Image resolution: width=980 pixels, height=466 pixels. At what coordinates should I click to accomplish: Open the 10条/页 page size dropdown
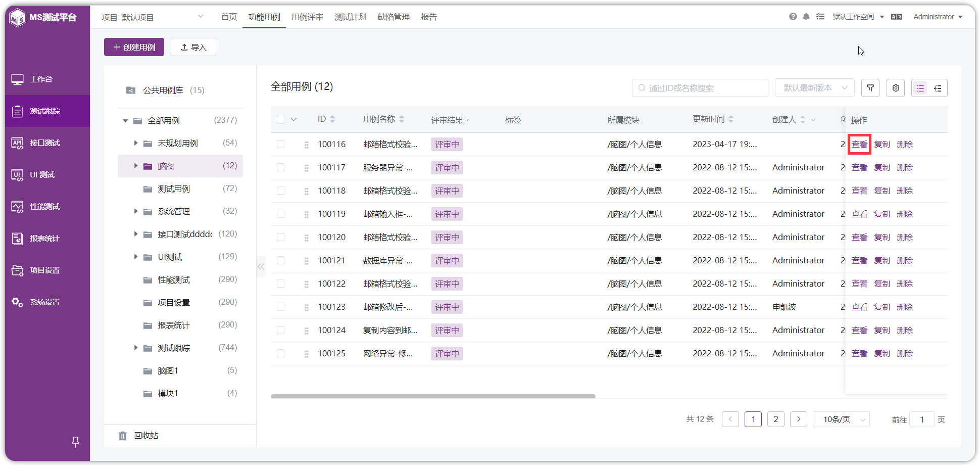[x=841, y=420]
